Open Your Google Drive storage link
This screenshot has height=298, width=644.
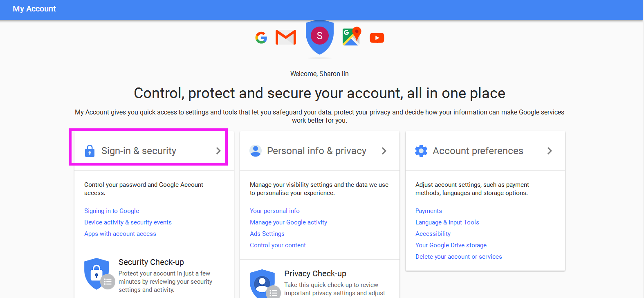451,245
